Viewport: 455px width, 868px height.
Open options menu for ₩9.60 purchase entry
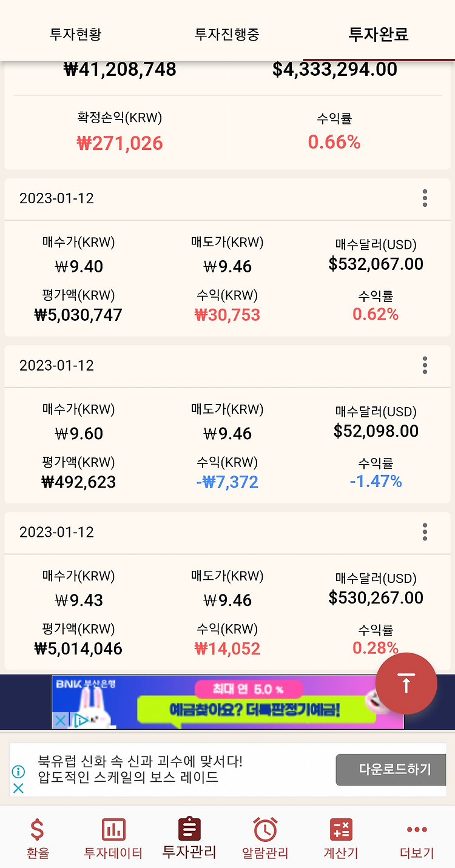click(425, 365)
